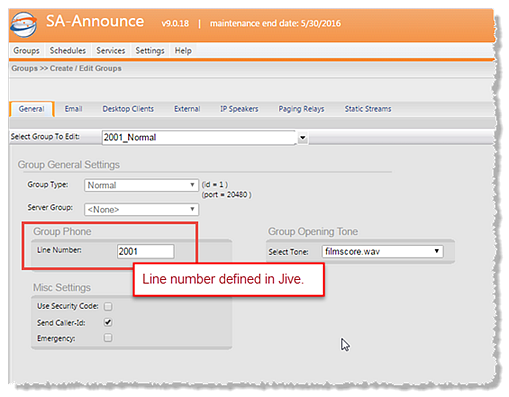Click the Group Opening Tone heading
509x397 pixels.
point(313,231)
